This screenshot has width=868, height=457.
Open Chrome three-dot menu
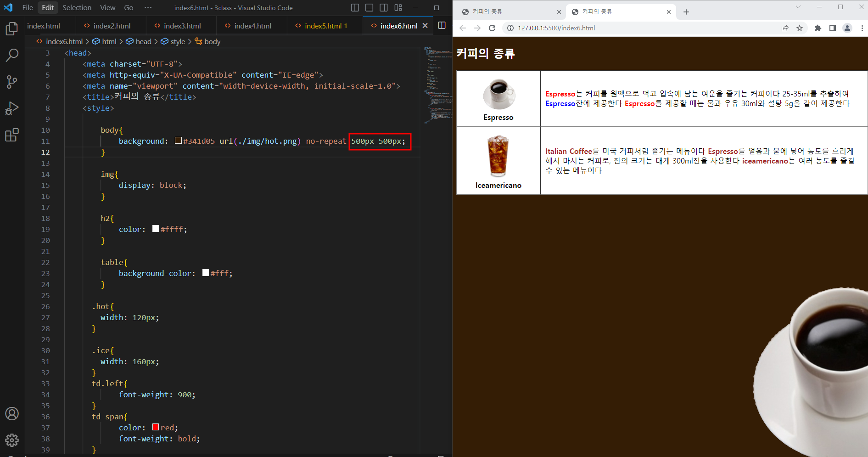[862, 28]
